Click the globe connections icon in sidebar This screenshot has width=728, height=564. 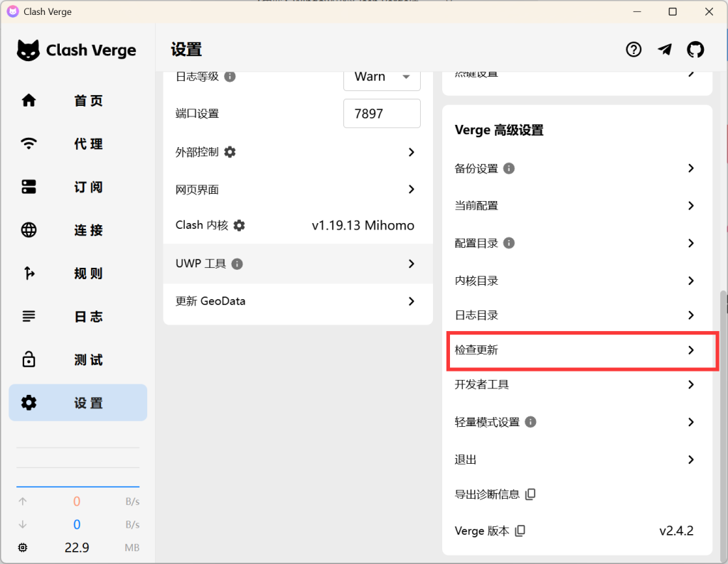coord(28,229)
